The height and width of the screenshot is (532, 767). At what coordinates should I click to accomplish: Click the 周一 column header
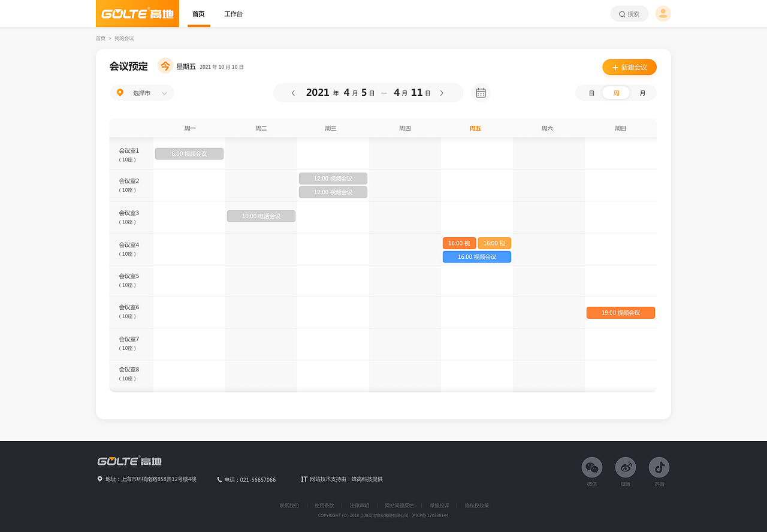190,128
